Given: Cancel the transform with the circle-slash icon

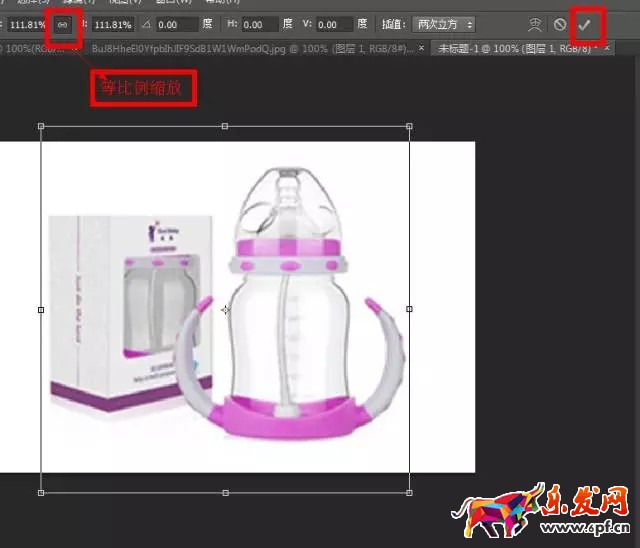Looking at the screenshot, I should pos(560,25).
